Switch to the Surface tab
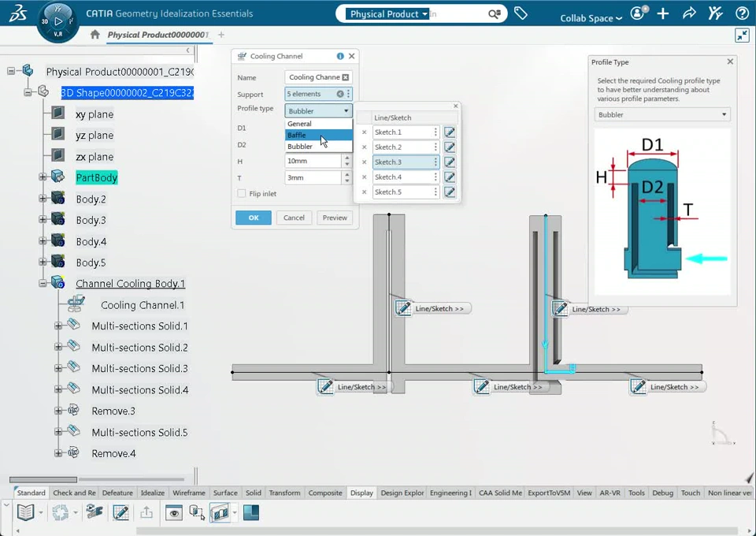Screen dimensions: 756x536 [x=225, y=493]
